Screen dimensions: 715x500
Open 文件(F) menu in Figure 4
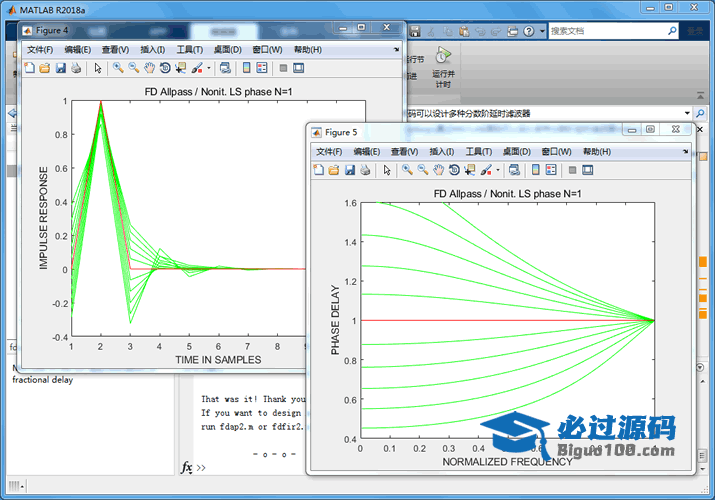click(40, 50)
